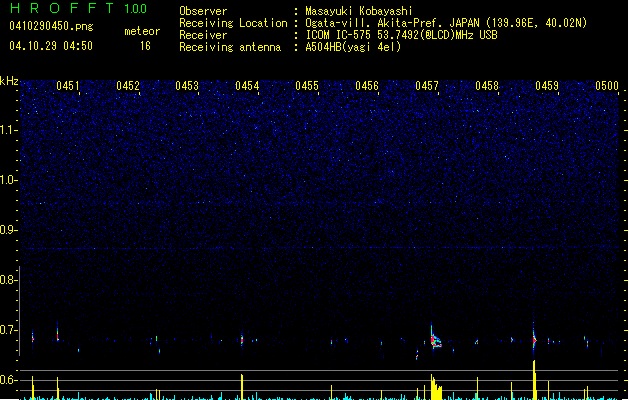Click the 'Observer' field label
This screenshot has width=629, height=400.
tap(203, 11)
